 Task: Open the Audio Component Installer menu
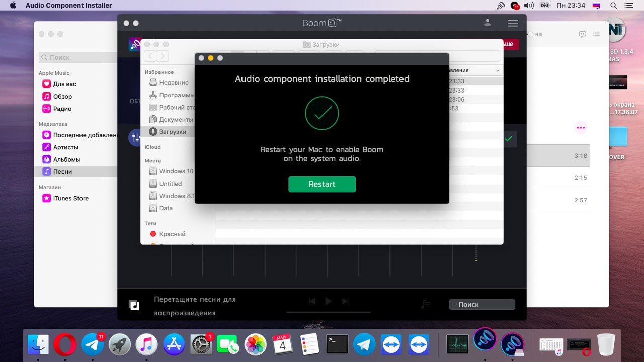click(69, 6)
